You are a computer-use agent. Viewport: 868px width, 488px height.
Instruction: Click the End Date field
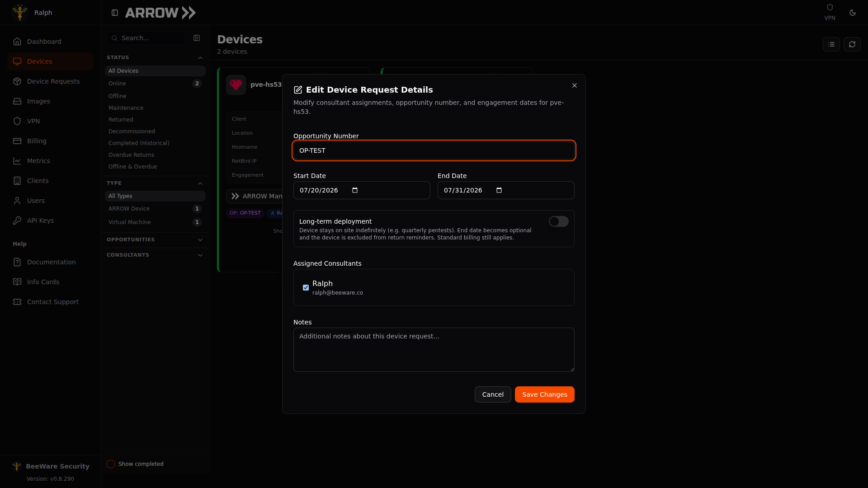(x=506, y=190)
